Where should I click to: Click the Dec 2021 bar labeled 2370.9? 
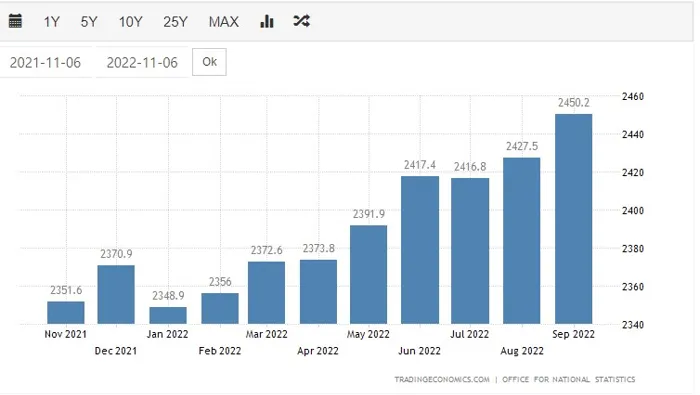[x=116, y=295]
